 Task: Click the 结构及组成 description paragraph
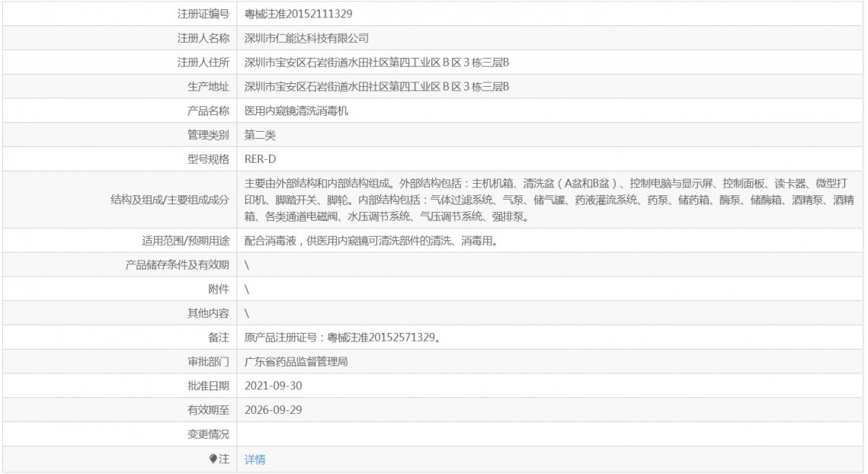point(550,199)
